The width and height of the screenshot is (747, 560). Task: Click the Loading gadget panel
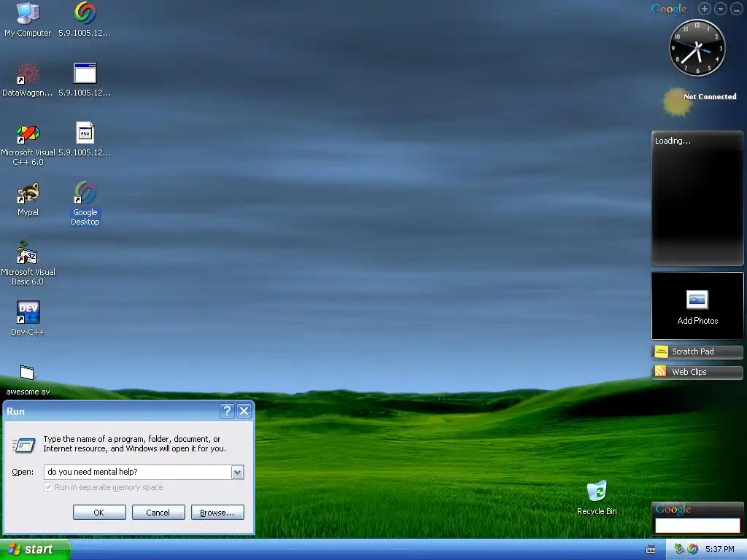697,198
